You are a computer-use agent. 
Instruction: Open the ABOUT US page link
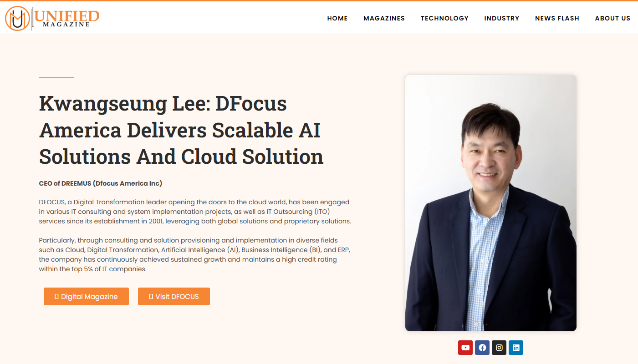pos(612,18)
